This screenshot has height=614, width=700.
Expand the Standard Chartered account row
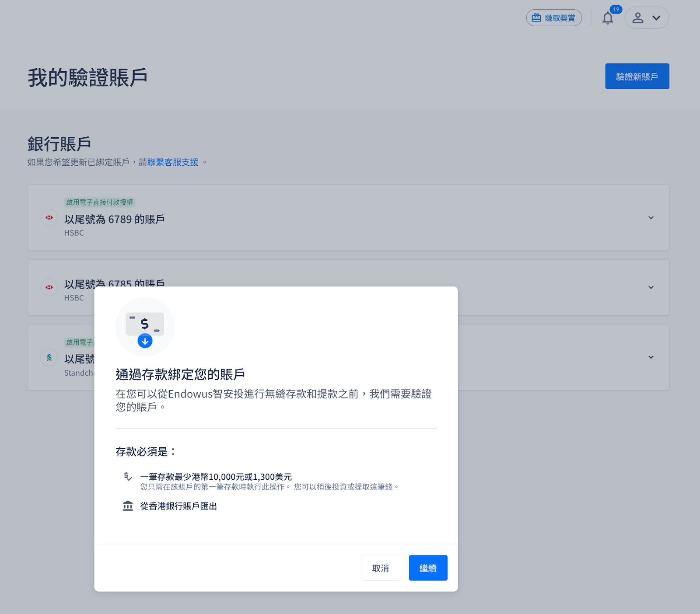[651, 357]
